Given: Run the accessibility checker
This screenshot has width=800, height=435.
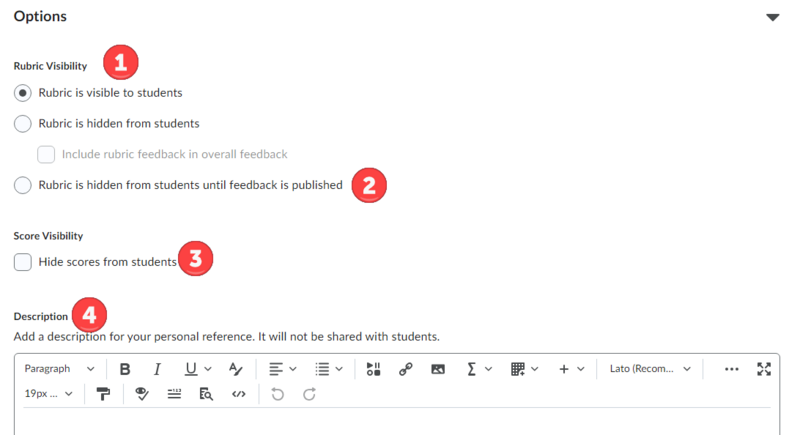Looking at the screenshot, I should [x=141, y=394].
